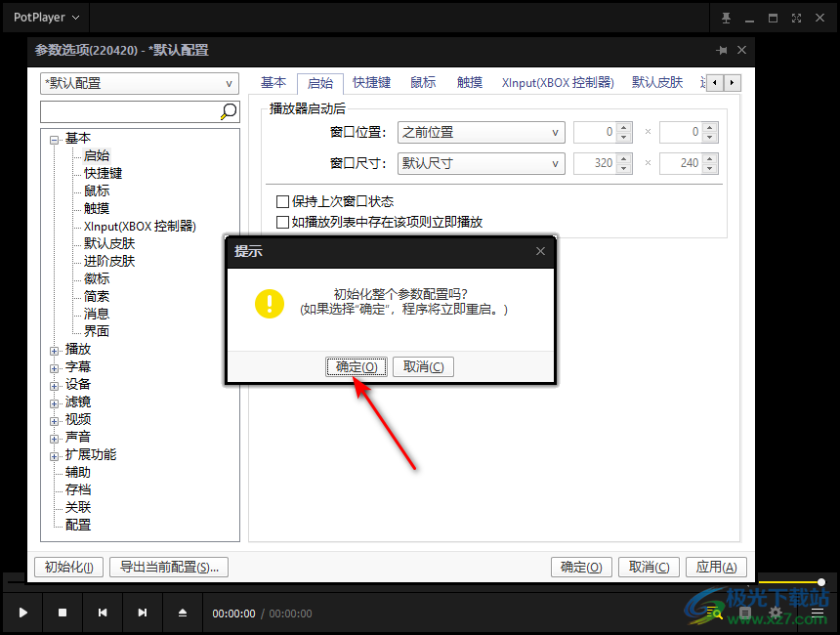Decrease window position Y value

pos(710,137)
